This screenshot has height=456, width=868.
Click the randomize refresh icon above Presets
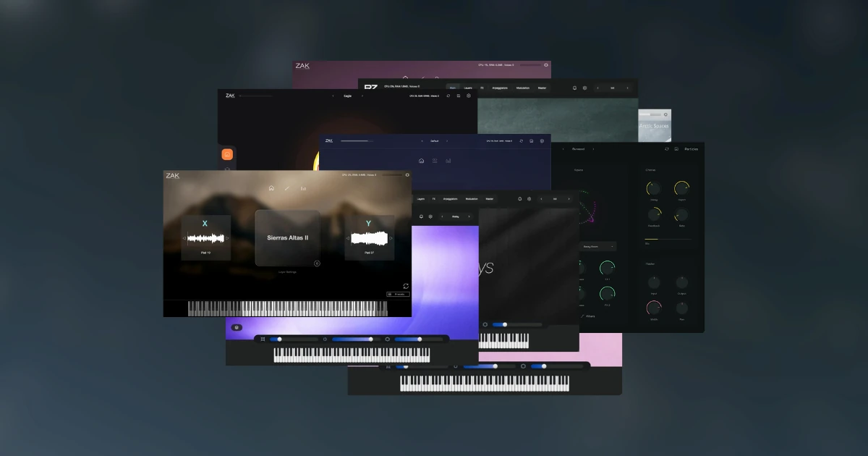point(406,286)
